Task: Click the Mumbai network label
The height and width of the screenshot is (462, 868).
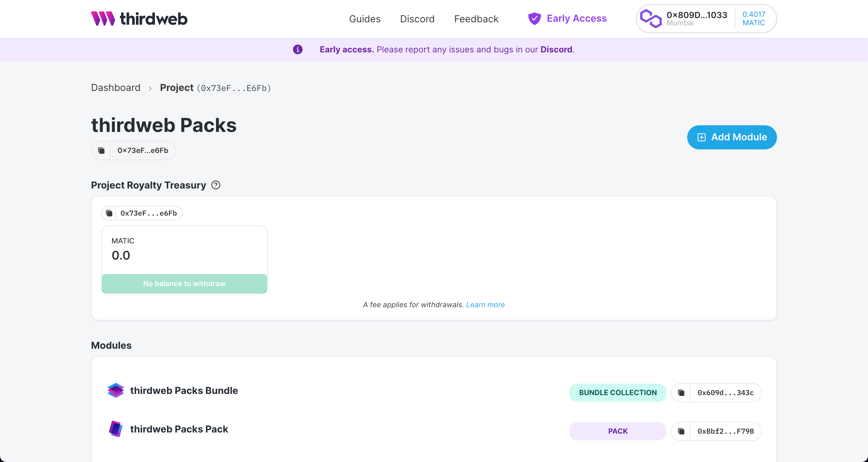Action: click(680, 23)
